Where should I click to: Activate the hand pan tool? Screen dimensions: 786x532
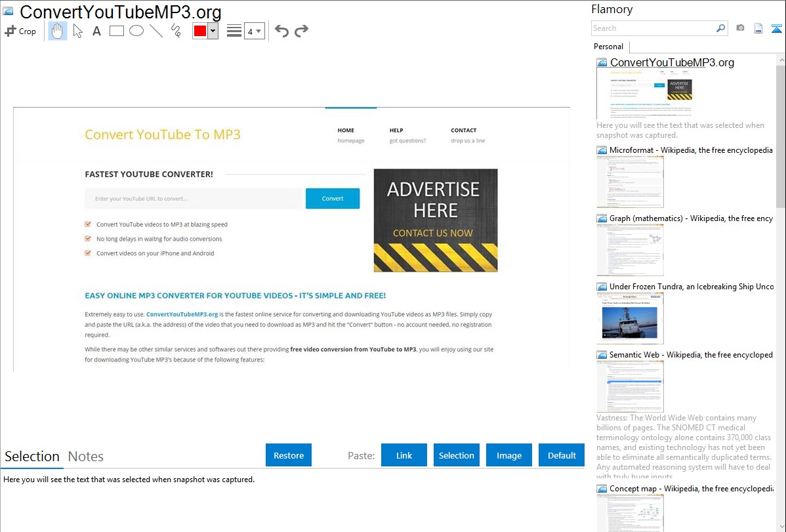click(57, 31)
